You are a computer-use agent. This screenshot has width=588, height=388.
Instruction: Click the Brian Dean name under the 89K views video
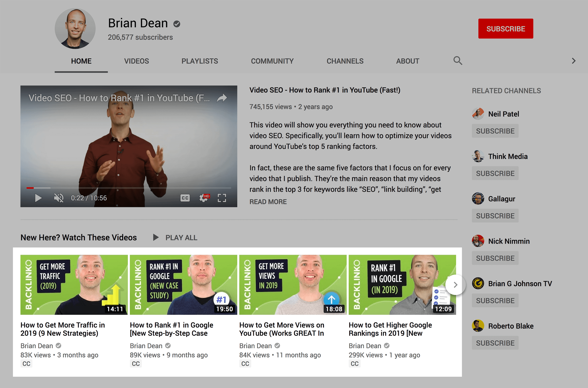coord(146,346)
